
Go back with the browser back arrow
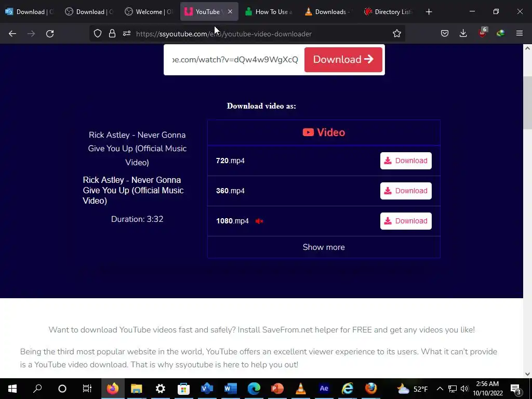pos(12,34)
